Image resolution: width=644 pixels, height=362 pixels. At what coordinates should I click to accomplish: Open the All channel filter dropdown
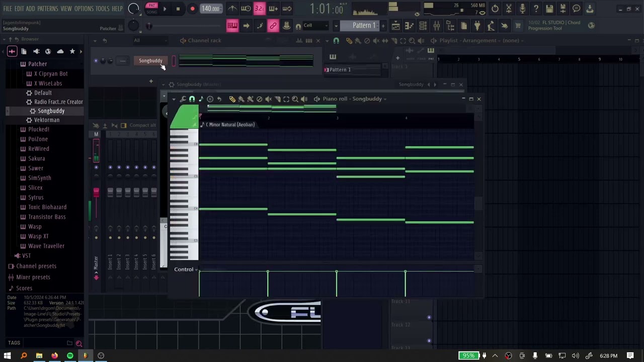click(x=151, y=40)
